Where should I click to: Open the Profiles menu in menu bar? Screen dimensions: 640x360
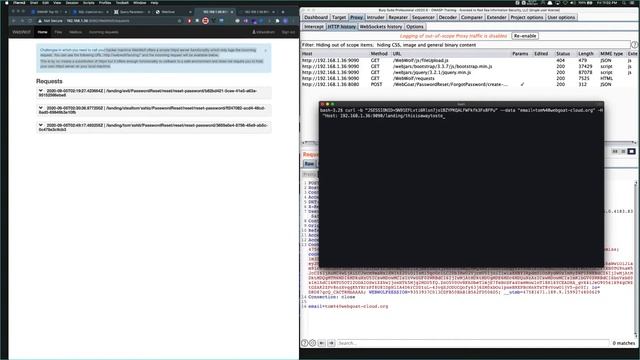[x=105, y=2]
